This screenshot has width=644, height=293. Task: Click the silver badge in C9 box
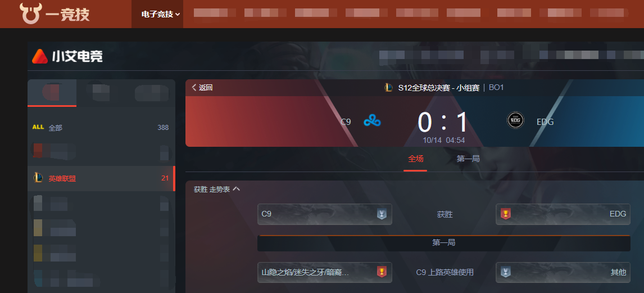click(382, 214)
